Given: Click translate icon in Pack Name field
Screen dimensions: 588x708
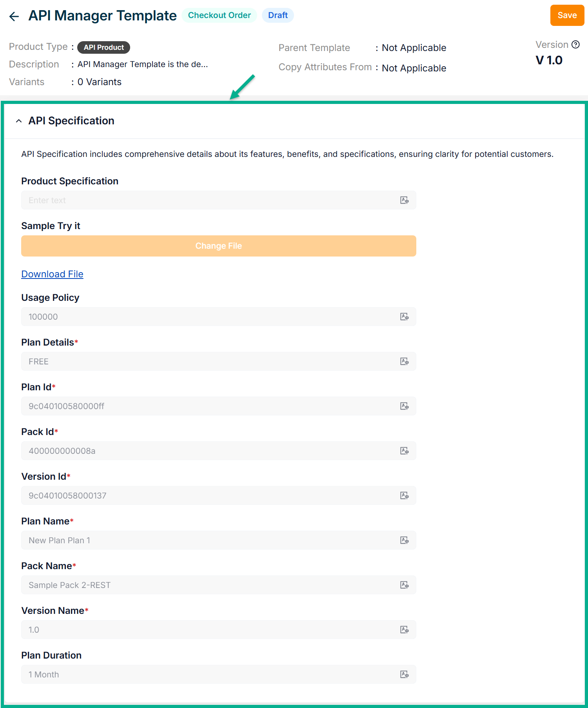Looking at the screenshot, I should click(404, 585).
